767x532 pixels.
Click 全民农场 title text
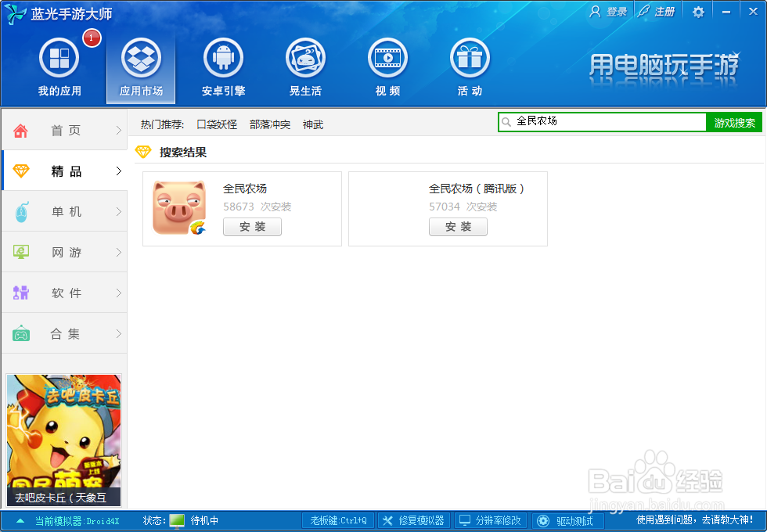245,189
